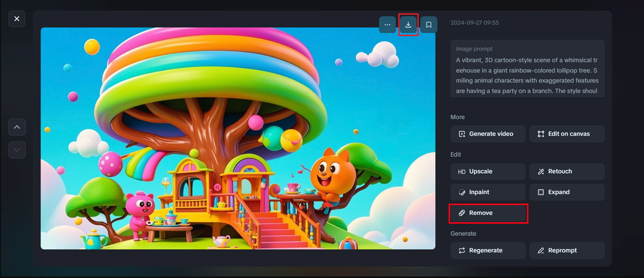Click the timestamp 2024-09-27 09:55
This screenshot has width=644, height=278.
point(474,23)
